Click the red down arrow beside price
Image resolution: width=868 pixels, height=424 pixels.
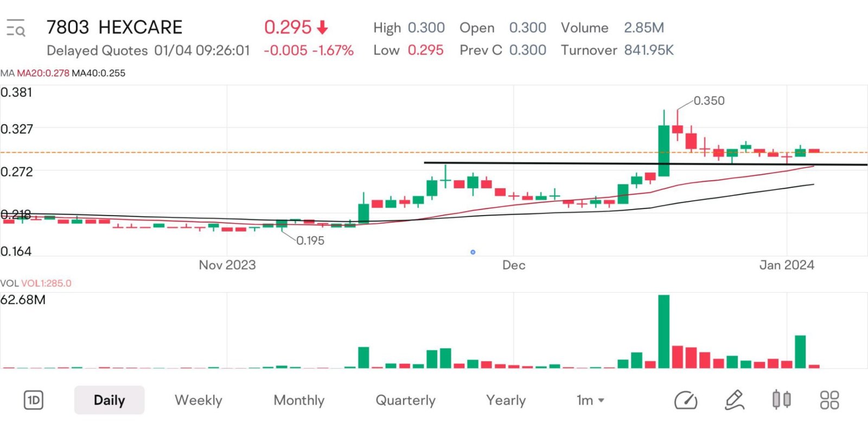(322, 27)
